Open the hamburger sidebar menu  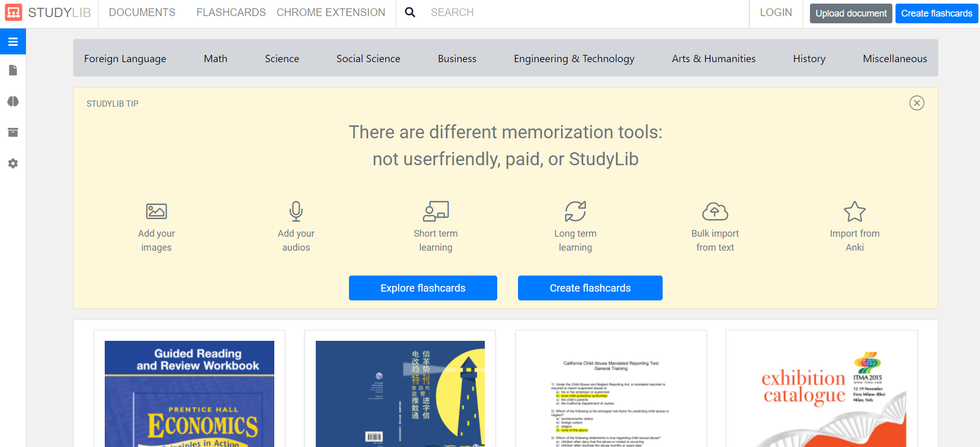(x=13, y=42)
